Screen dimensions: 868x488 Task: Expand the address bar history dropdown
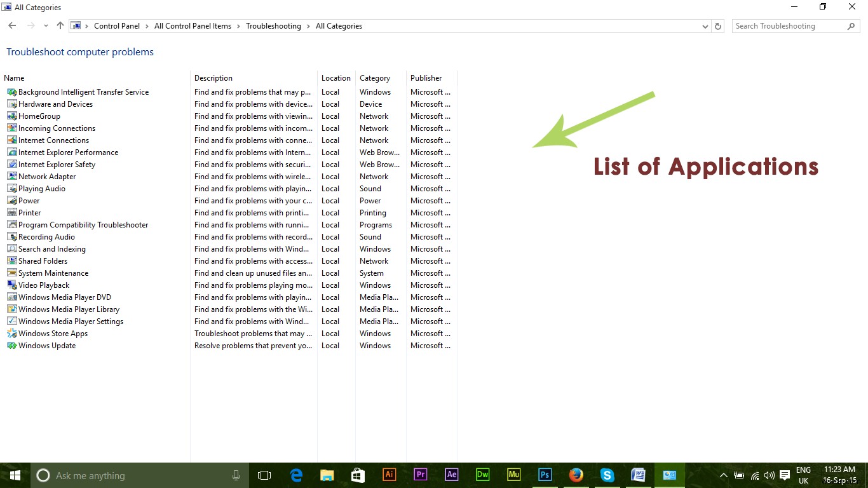(705, 27)
